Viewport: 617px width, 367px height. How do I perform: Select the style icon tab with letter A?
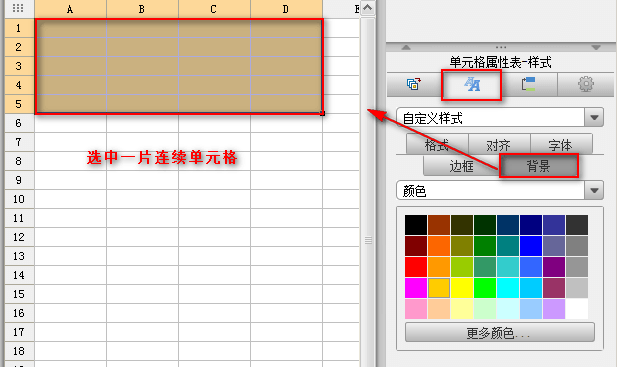tap(472, 84)
